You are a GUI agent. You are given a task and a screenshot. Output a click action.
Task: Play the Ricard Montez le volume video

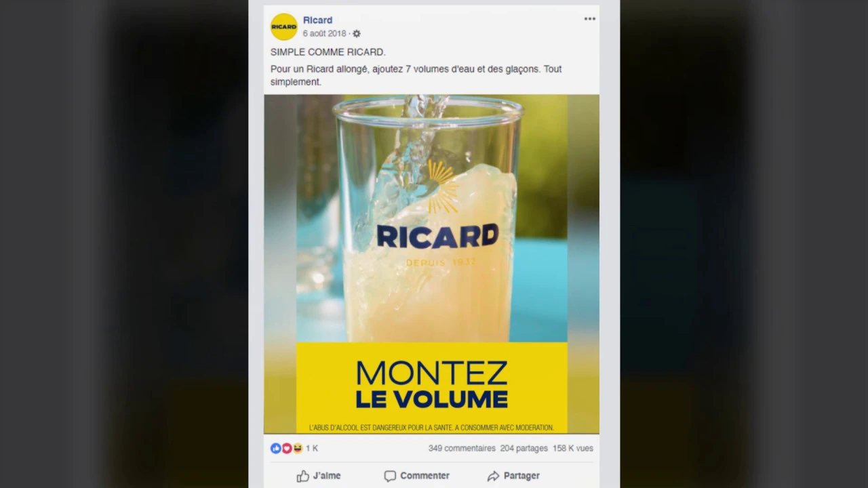431,264
